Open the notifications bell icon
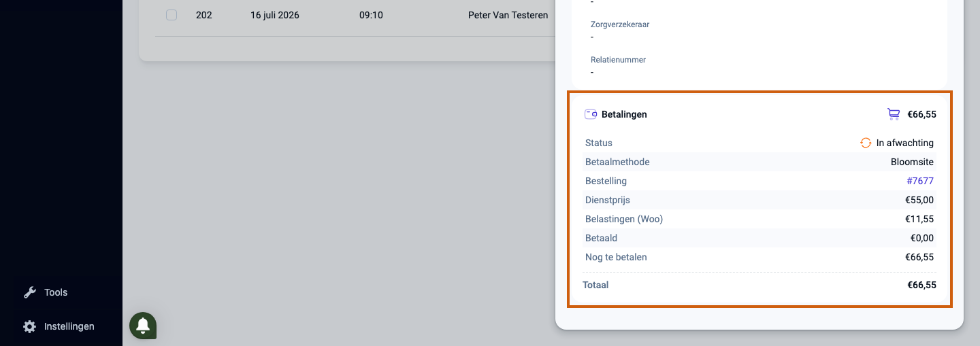The image size is (980, 346). point(143,326)
